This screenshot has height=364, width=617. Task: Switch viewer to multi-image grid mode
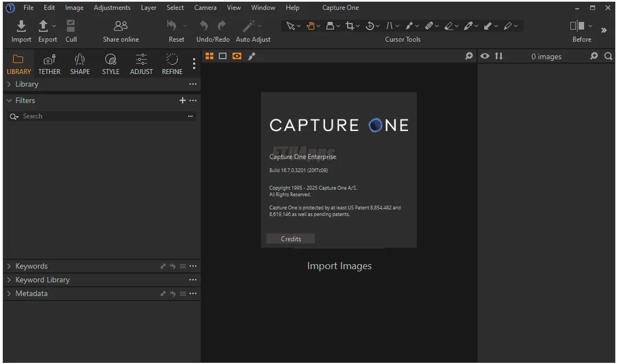(210, 56)
